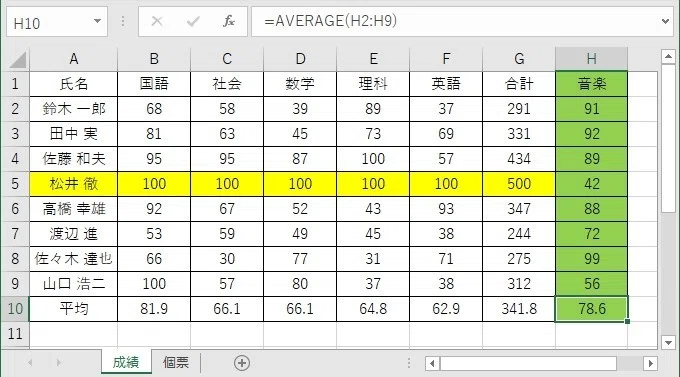Select row 10 header

pos(15,309)
